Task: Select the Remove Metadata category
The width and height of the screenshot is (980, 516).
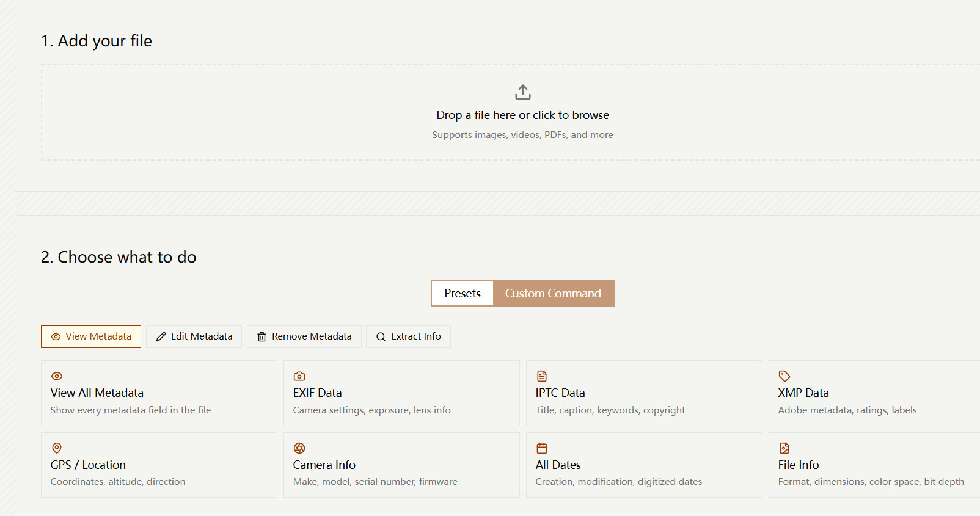Action: click(304, 336)
